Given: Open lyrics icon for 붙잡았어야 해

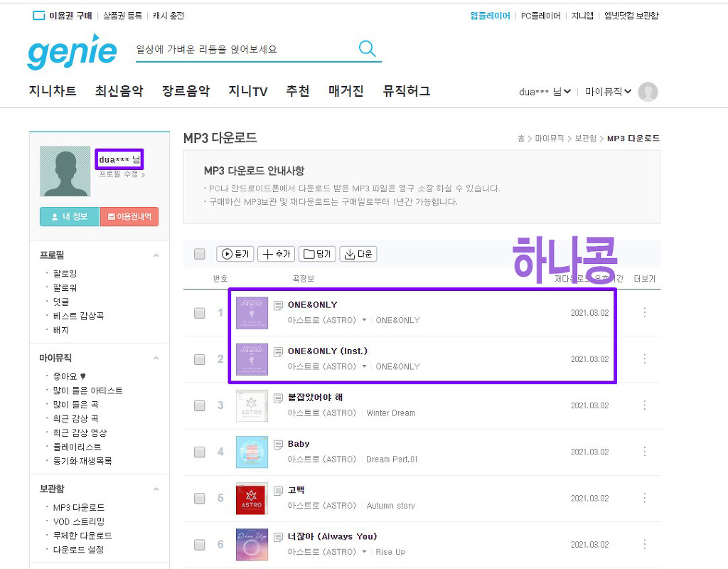Looking at the screenshot, I should coord(278,398).
